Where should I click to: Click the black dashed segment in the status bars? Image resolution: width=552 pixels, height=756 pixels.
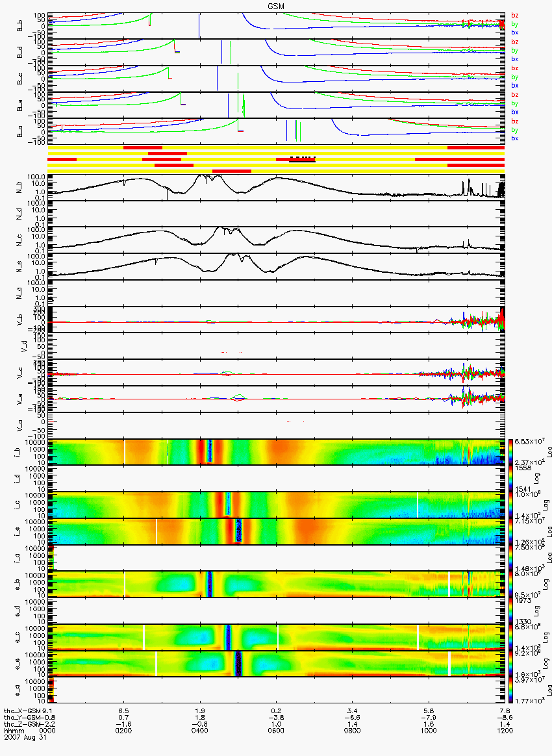point(302,158)
